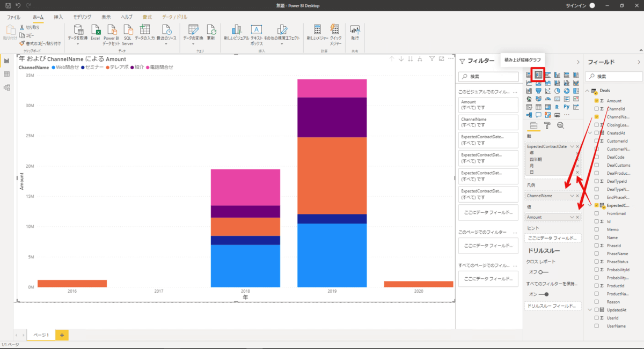Click the 更新 (Refresh) ribbon icon
The image size is (644, 349).
tap(211, 32)
